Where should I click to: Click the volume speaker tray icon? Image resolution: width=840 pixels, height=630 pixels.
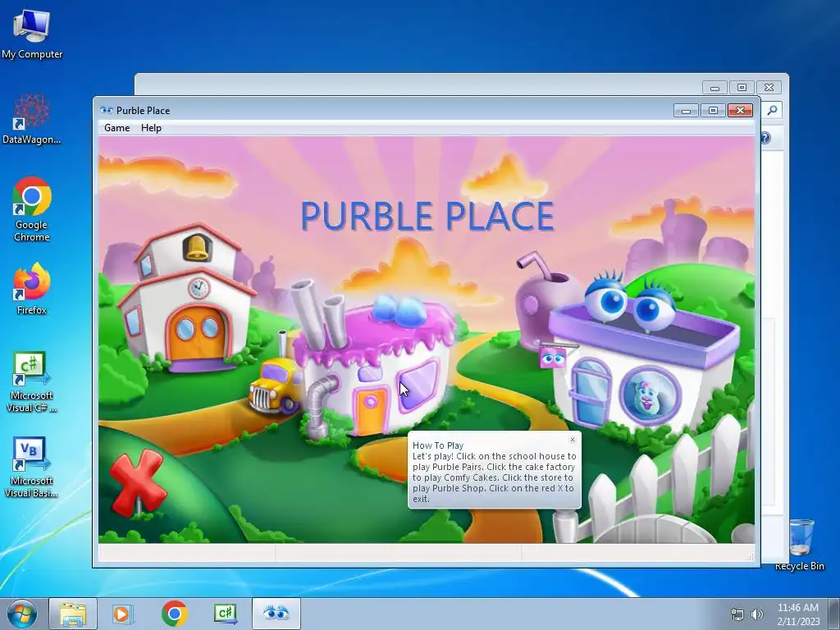point(757,614)
